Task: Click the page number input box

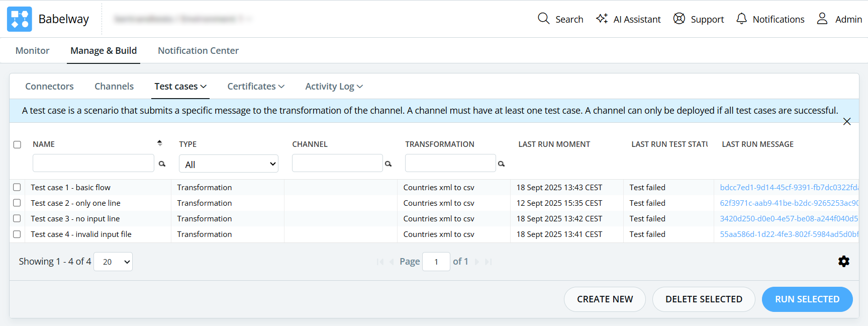Action: pyautogui.click(x=436, y=262)
